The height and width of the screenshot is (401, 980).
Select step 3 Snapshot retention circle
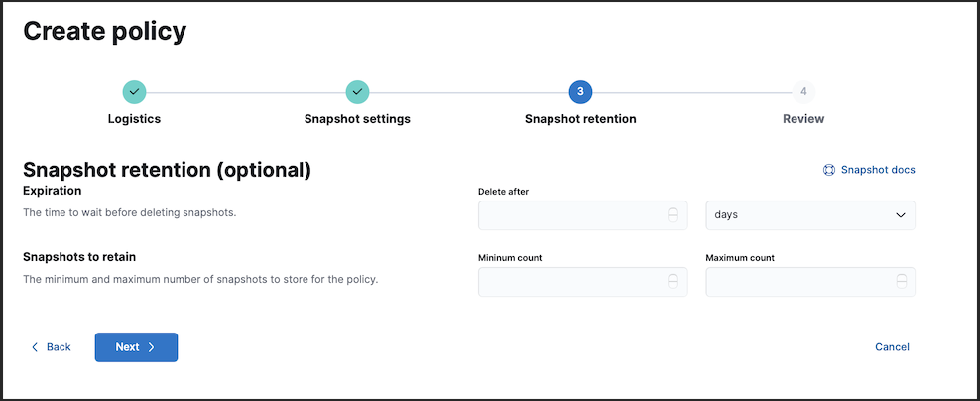(x=580, y=92)
